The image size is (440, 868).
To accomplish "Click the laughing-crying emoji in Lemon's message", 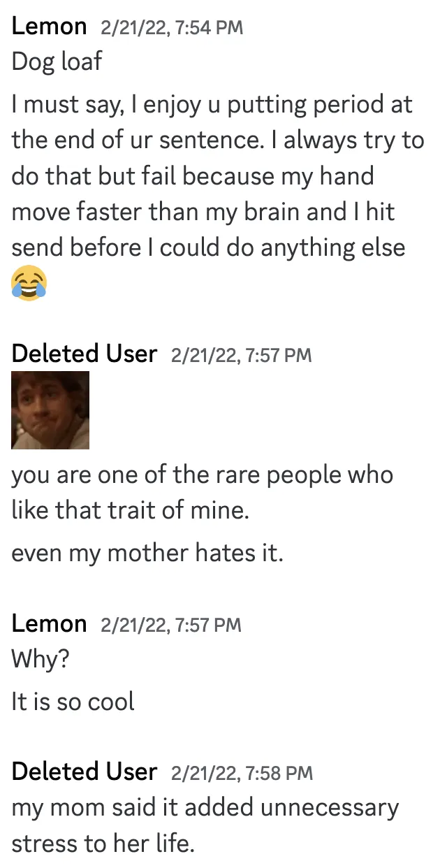I will click(x=29, y=283).
